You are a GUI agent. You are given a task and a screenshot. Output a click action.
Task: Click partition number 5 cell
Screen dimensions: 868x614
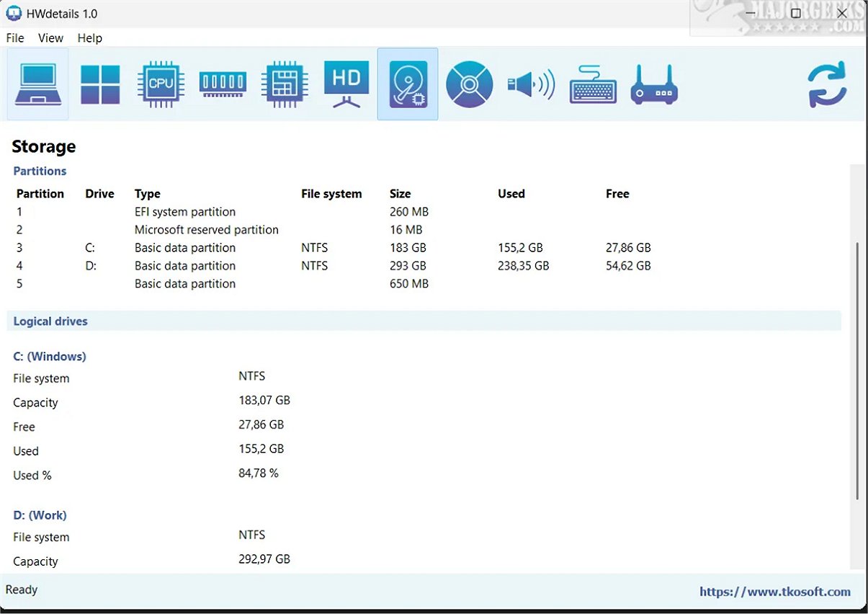pos(19,284)
